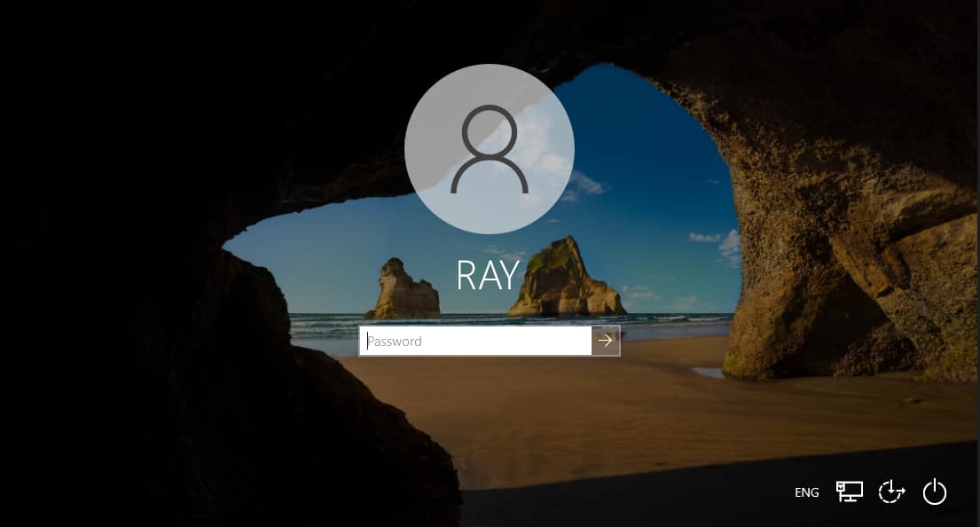Viewport: 980px width, 527px height.
Task: Expand the ENG keyboard layout list
Action: [x=806, y=492]
